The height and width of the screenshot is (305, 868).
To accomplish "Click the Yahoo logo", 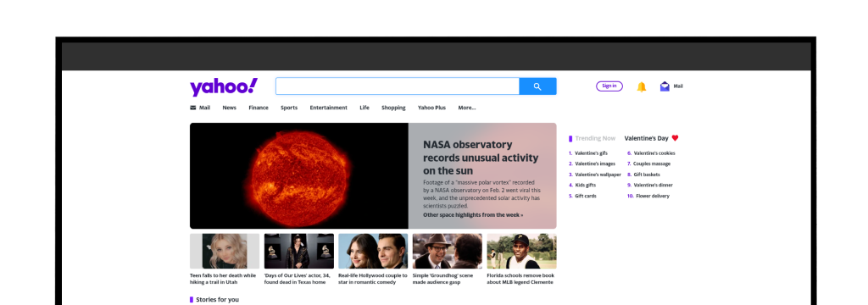I will click(224, 87).
